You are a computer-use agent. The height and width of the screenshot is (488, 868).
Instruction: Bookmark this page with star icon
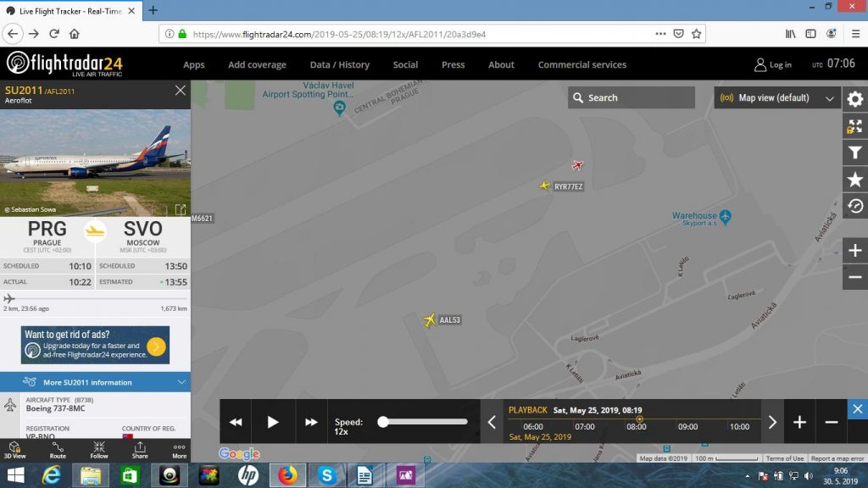(x=697, y=34)
